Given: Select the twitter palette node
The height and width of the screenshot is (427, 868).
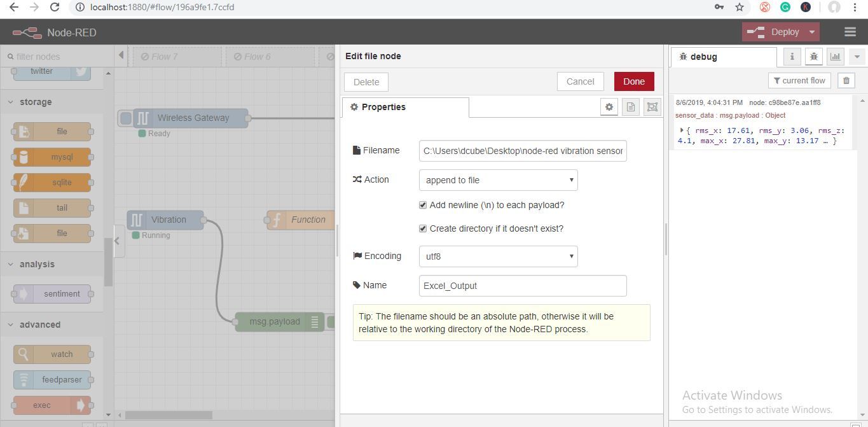Looking at the screenshot, I should (x=52, y=71).
